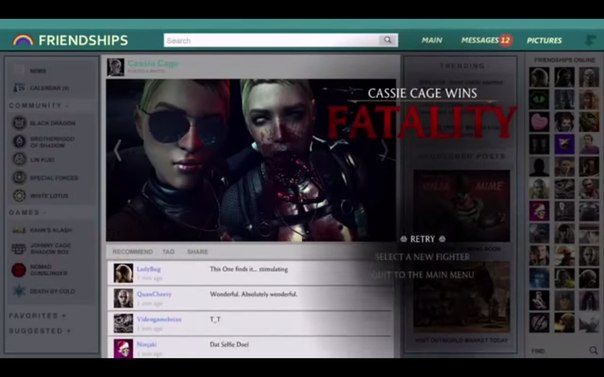Show the previous photo with the left arrow

pos(117,151)
